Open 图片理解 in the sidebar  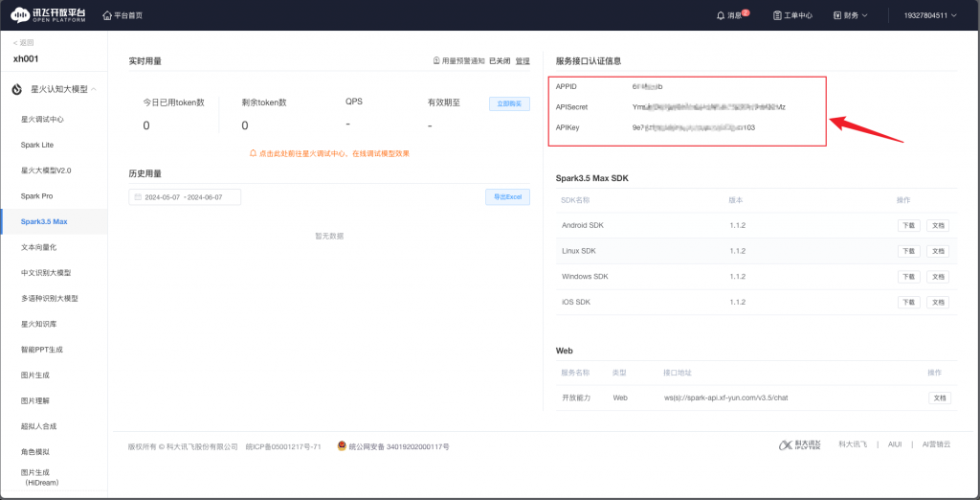click(x=35, y=400)
